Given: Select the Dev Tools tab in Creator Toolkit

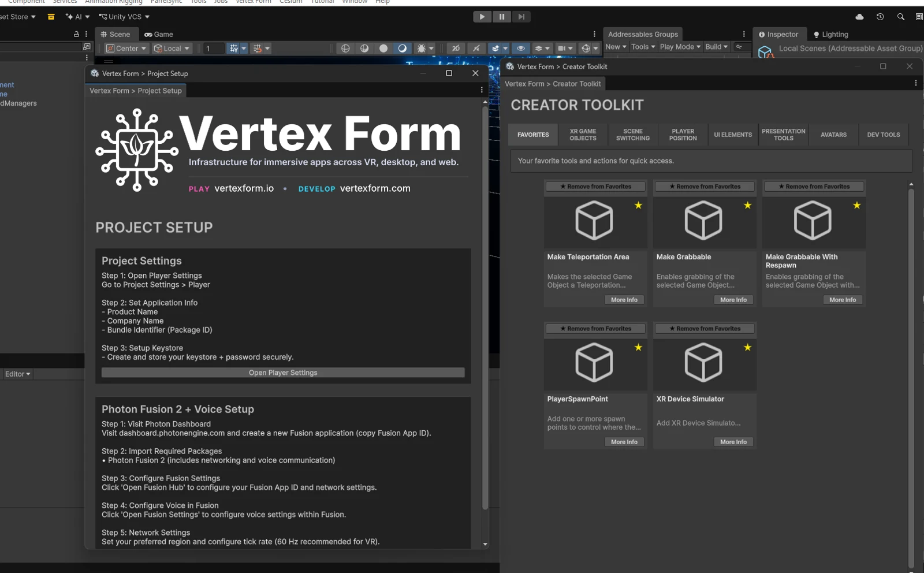Looking at the screenshot, I should click(883, 135).
